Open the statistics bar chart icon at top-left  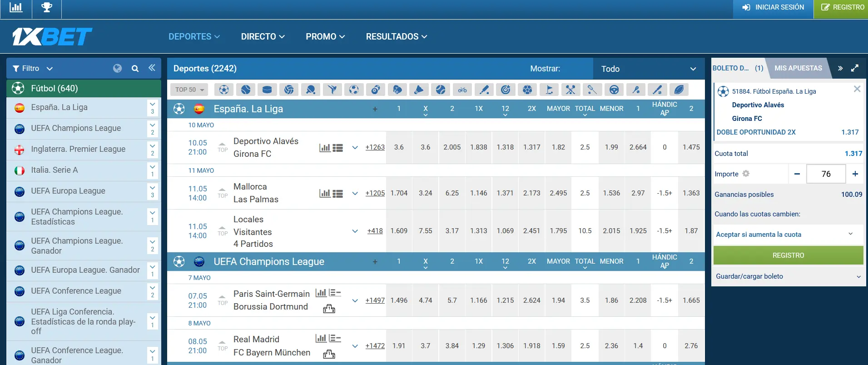click(16, 8)
